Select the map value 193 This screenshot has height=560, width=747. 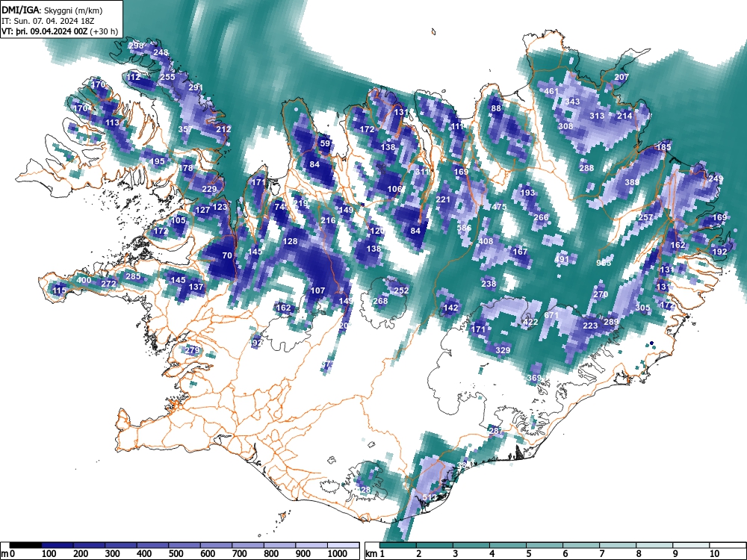pyautogui.click(x=527, y=193)
